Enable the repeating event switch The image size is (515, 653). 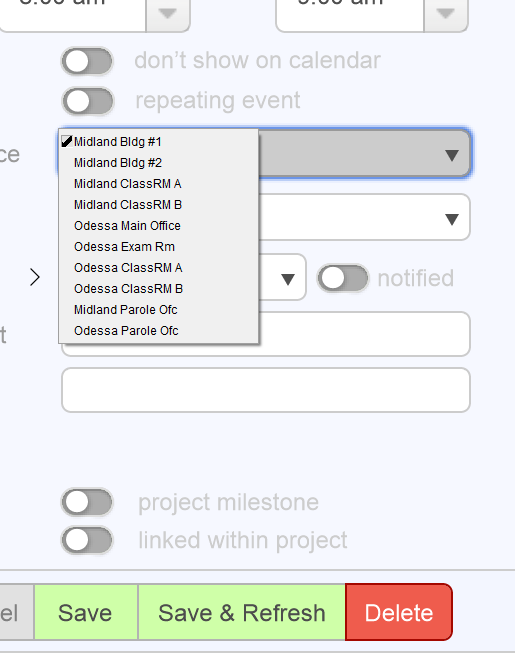coord(87,101)
